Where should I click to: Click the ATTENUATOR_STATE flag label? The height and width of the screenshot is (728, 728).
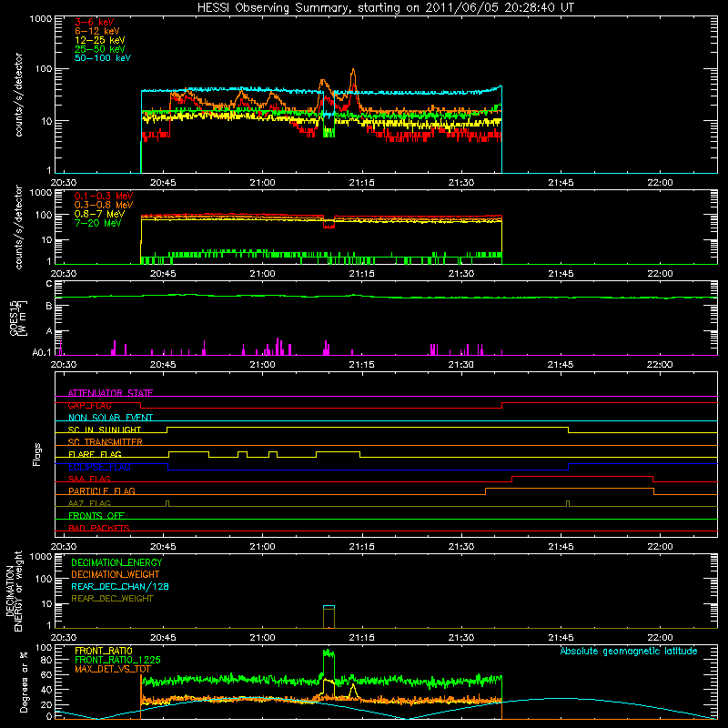(110, 393)
